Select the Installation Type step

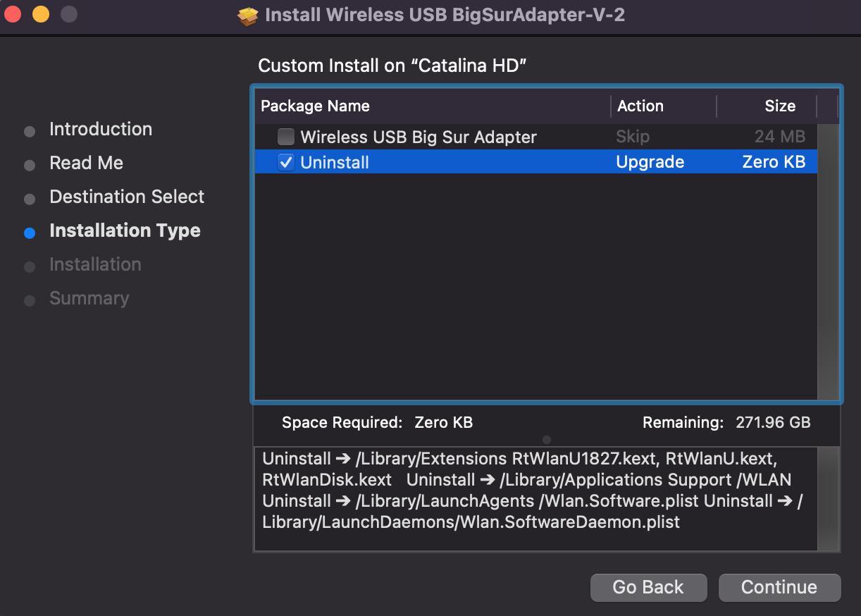125,230
